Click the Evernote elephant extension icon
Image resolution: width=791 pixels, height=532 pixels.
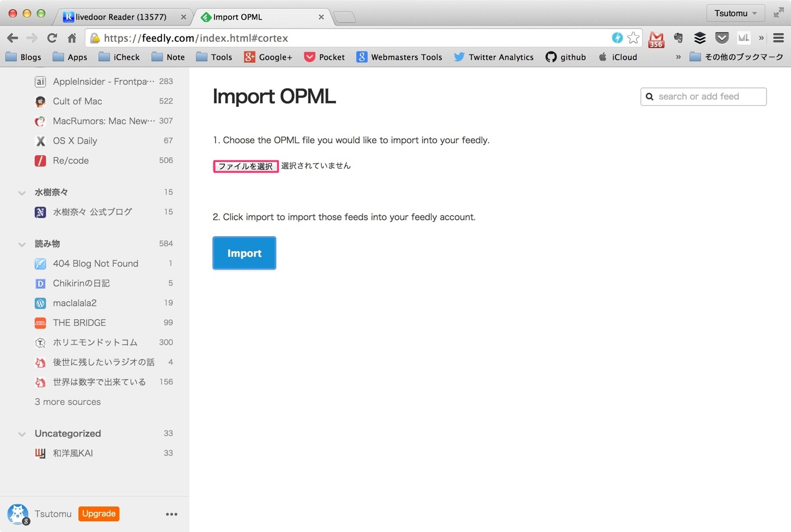click(678, 37)
